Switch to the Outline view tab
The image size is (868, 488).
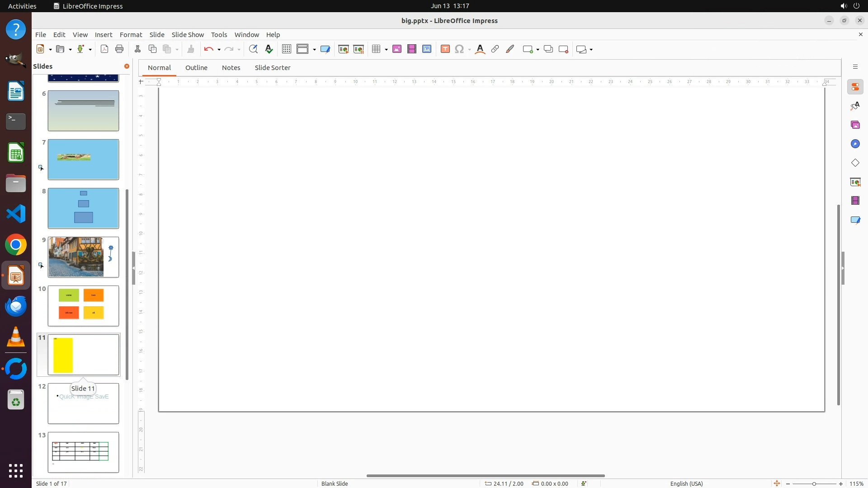click(x=196, y=68)
